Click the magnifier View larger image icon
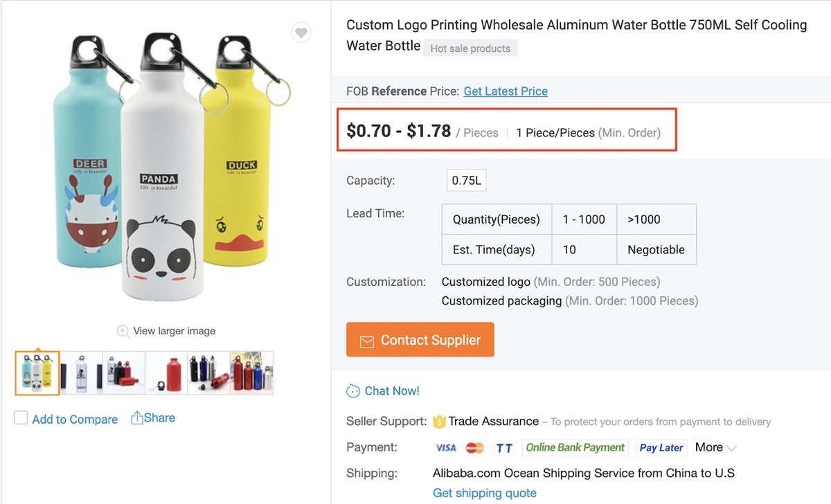Screen dimensions: 831x504 point(123,331)
